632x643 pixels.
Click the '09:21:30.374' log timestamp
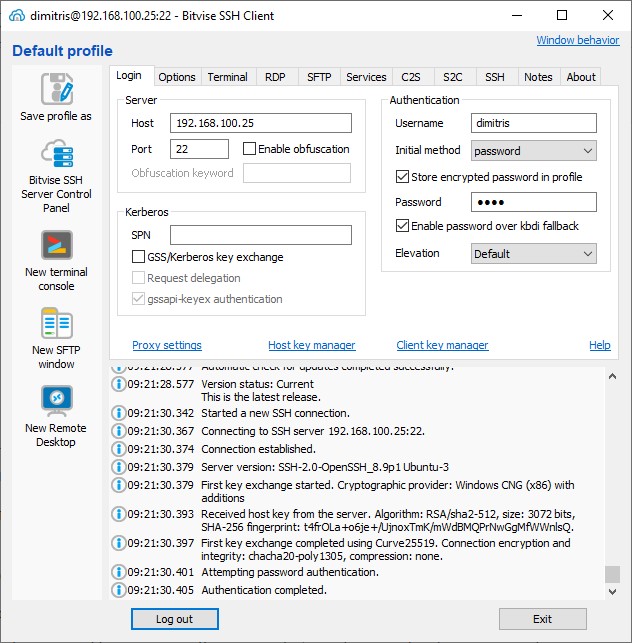pos(160,449)
